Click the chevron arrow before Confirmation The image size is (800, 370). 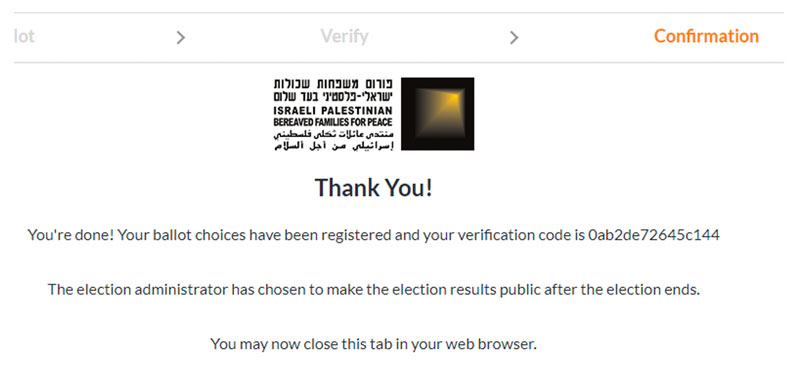[x=514, y=37]
